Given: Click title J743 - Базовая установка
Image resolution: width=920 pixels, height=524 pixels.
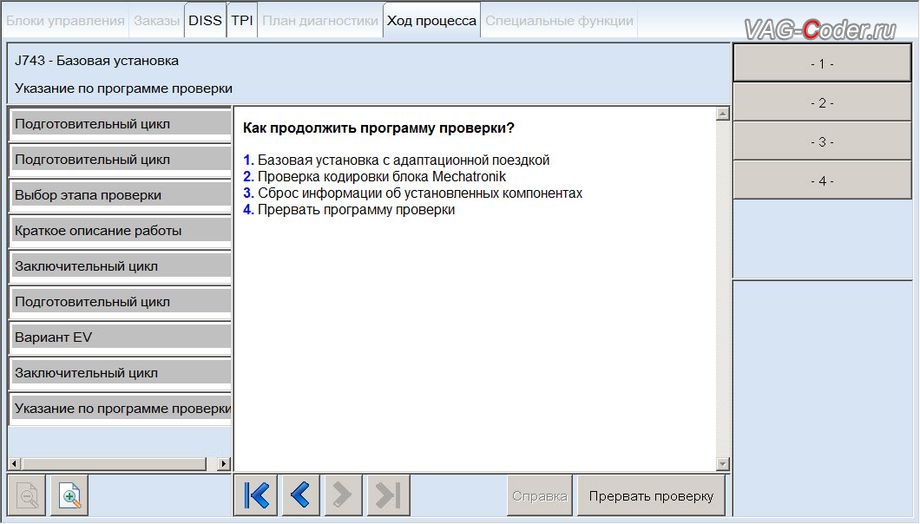Looking at the screenshot, I should [97, 60].
